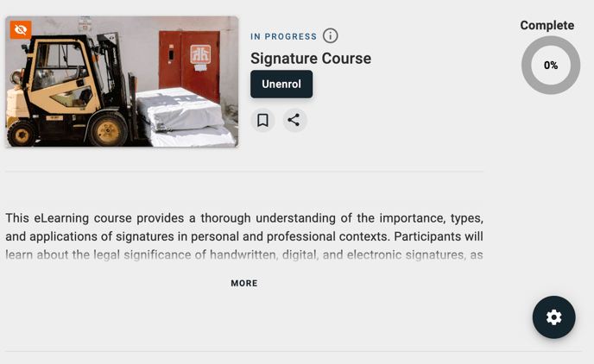Click the forklift course thumbnail image
594x364 pixels.
point(122,81)
